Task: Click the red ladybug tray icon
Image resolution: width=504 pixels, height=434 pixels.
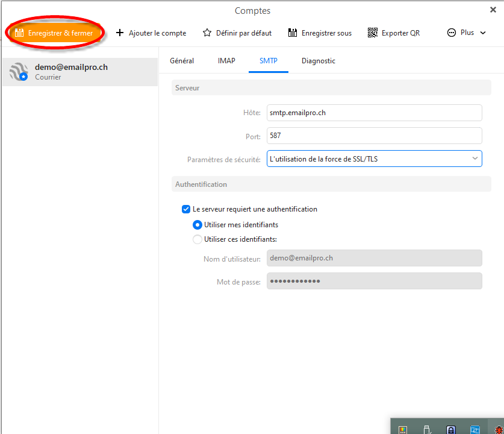Action: coord(499,429)
